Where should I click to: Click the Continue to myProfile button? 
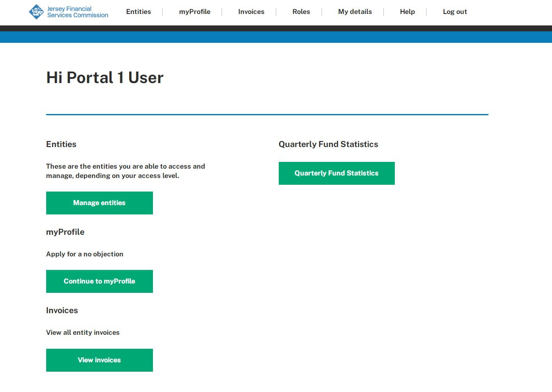(x=99, y=281)
